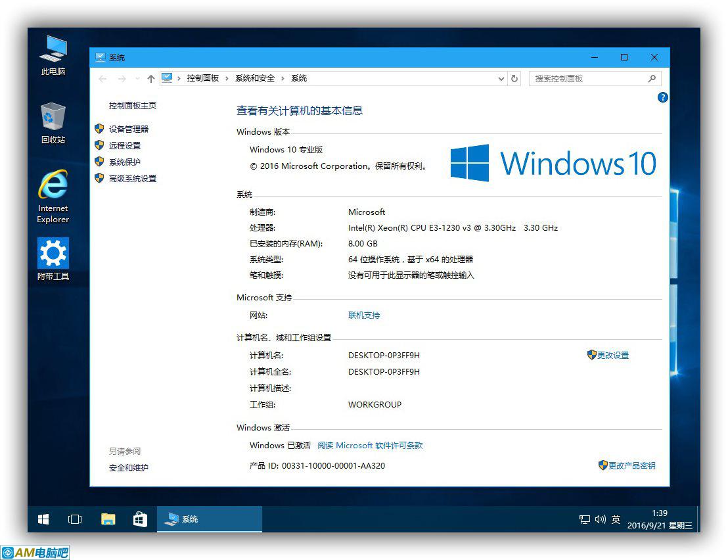
Task: Open 系统保护 link
Action: tap(124, 162)
